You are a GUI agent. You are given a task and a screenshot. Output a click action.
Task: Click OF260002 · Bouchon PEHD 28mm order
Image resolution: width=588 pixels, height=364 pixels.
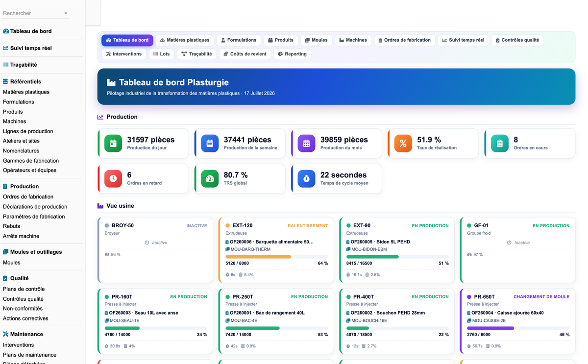[388, 313]
